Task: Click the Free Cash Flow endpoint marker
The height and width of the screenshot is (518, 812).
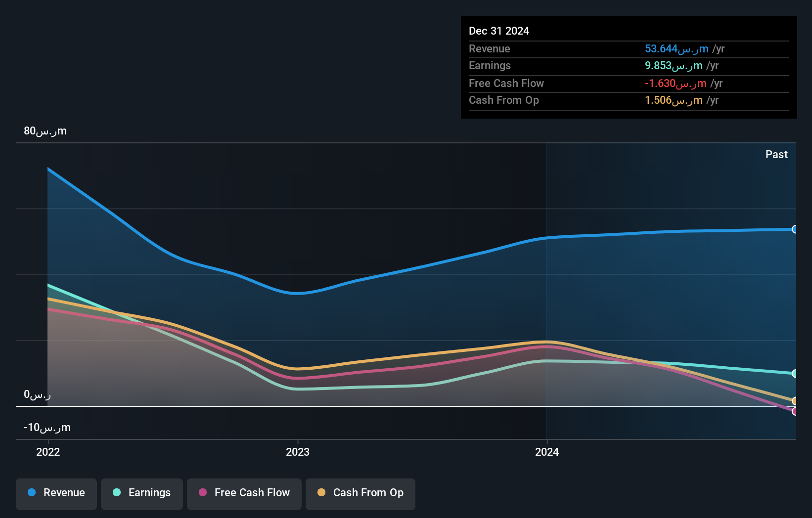Action: 795,411
